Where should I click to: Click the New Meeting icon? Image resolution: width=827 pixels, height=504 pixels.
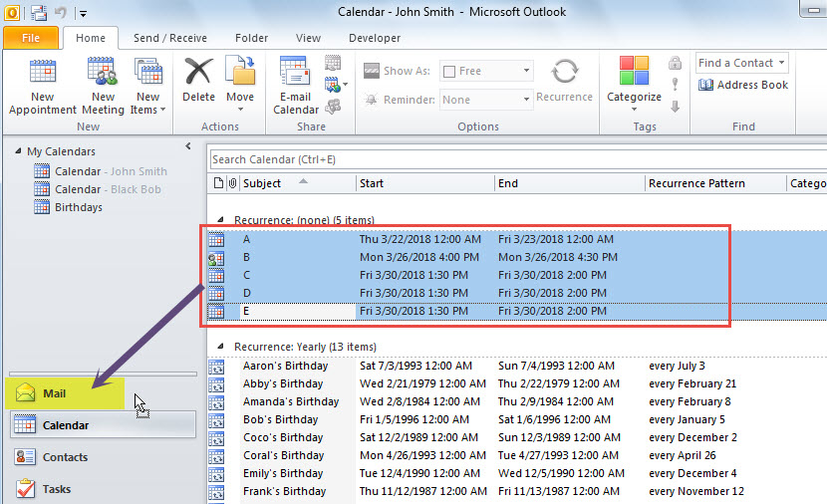(x=103, y=71)
